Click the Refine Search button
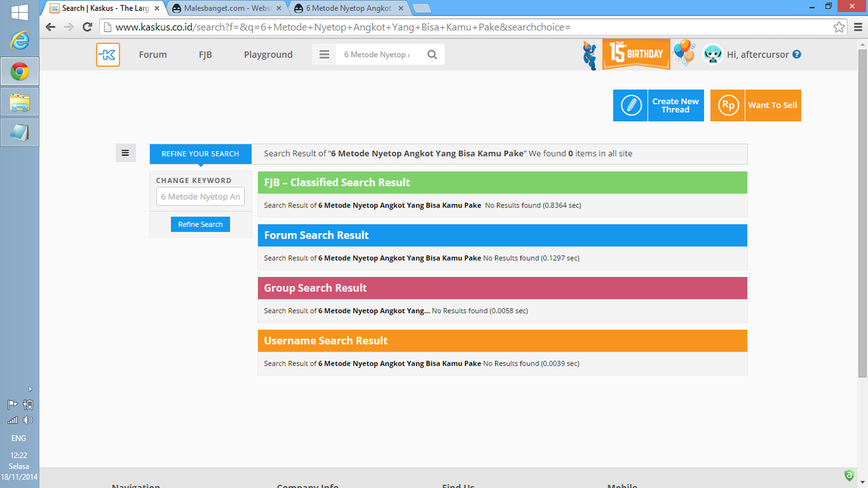 200,224
